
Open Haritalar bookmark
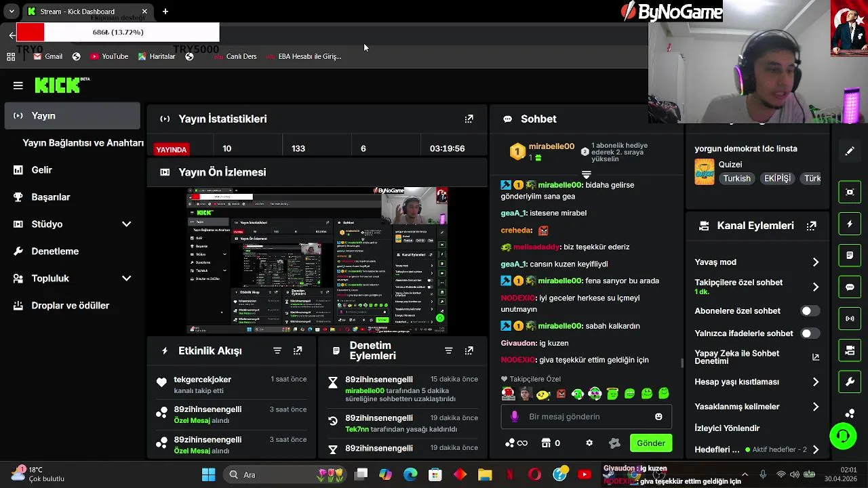coord(156,56)
